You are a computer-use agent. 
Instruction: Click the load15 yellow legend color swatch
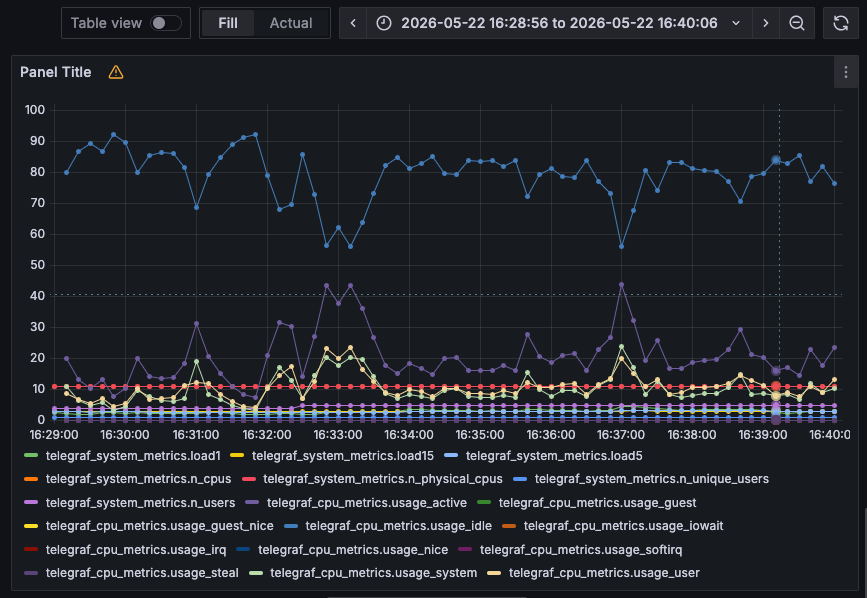pyautogui.click(x=237, y=455)
